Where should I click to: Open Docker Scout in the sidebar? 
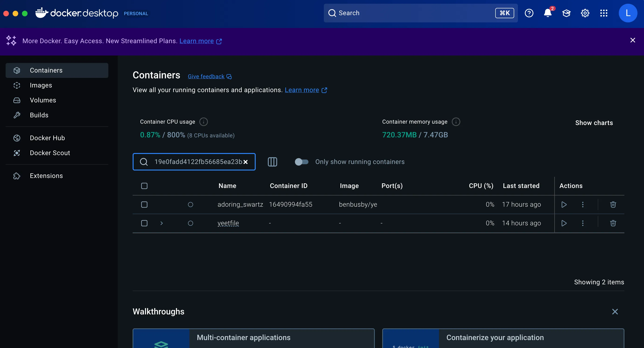50,153
